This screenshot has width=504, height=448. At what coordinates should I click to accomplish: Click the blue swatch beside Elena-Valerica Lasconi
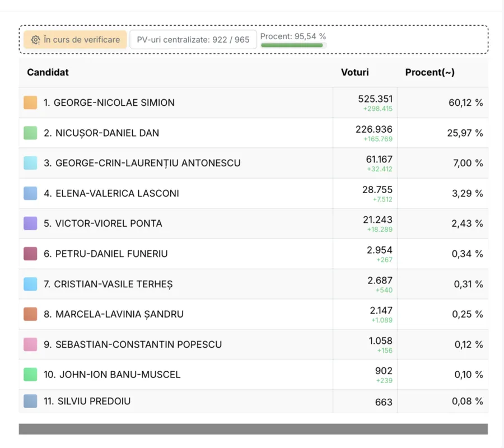pyautogui.click(x=30, y=193)
